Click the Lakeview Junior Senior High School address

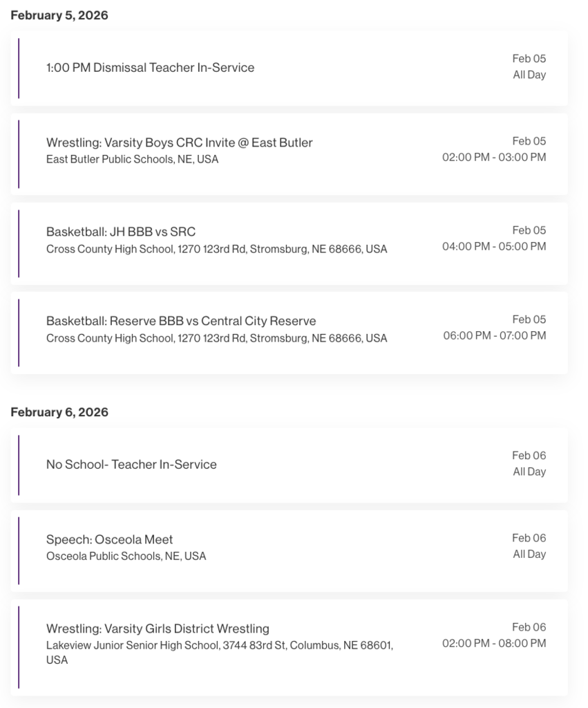[x=219, y=645]
